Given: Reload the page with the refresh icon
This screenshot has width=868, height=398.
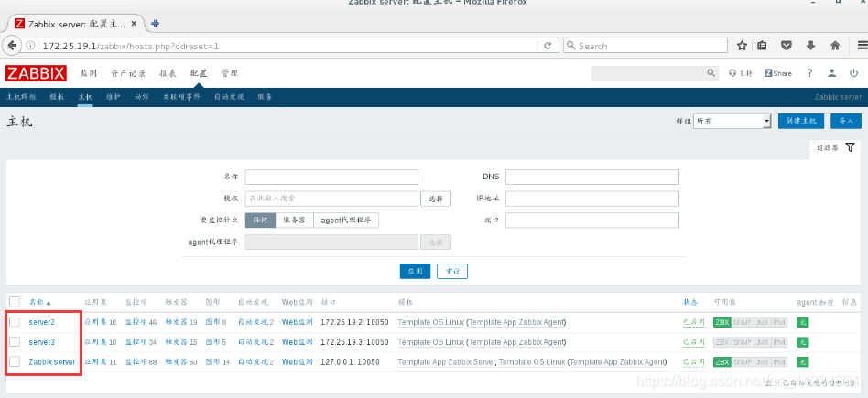Looking at the screenshot, I should [x=548, y=46].
